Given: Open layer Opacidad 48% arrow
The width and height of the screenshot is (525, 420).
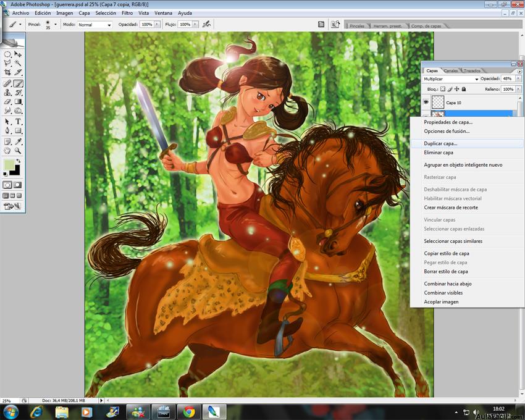Looking at the screenshot, I should tap(518, 78).
